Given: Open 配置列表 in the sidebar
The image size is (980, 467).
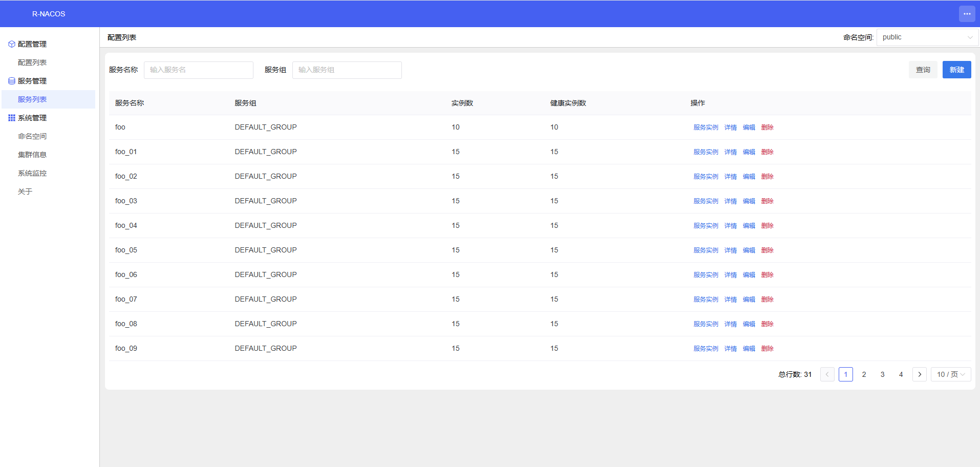Looking at the screenshot, I should click(x=32, y=62).
